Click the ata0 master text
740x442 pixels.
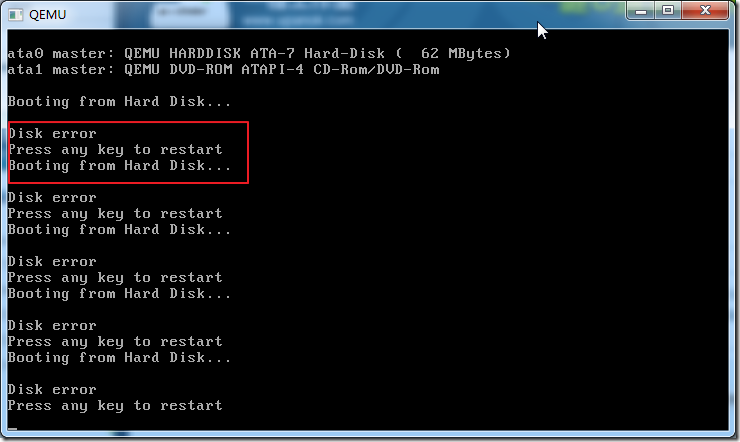tap(60, 53)
